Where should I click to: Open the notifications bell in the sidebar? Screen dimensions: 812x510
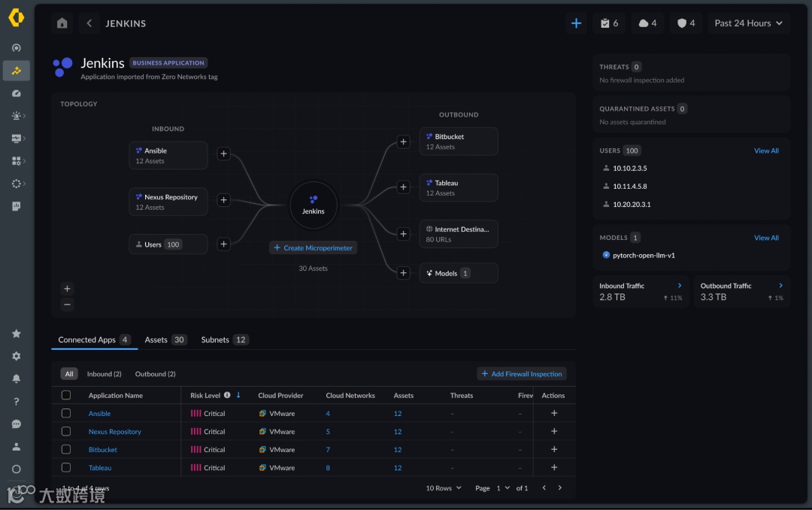click(16, 378)
